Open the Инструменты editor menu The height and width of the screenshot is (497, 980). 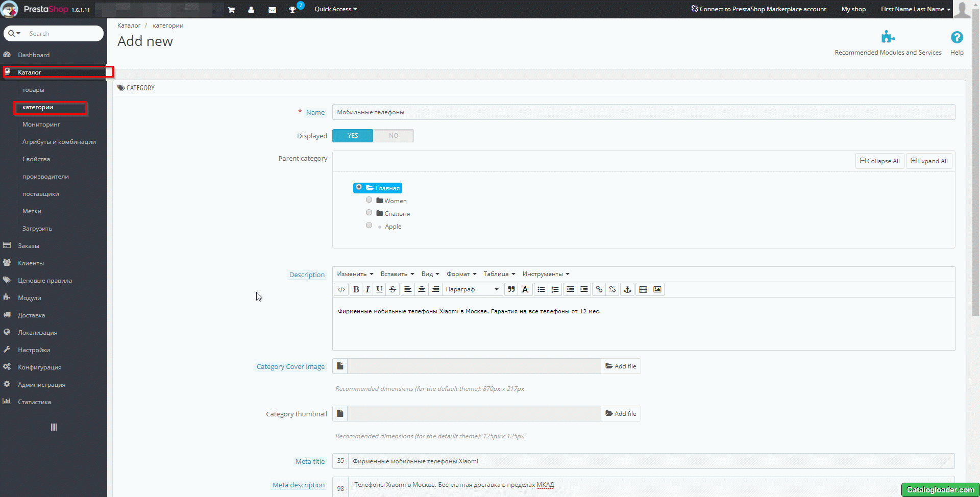(x=546, y=274)
